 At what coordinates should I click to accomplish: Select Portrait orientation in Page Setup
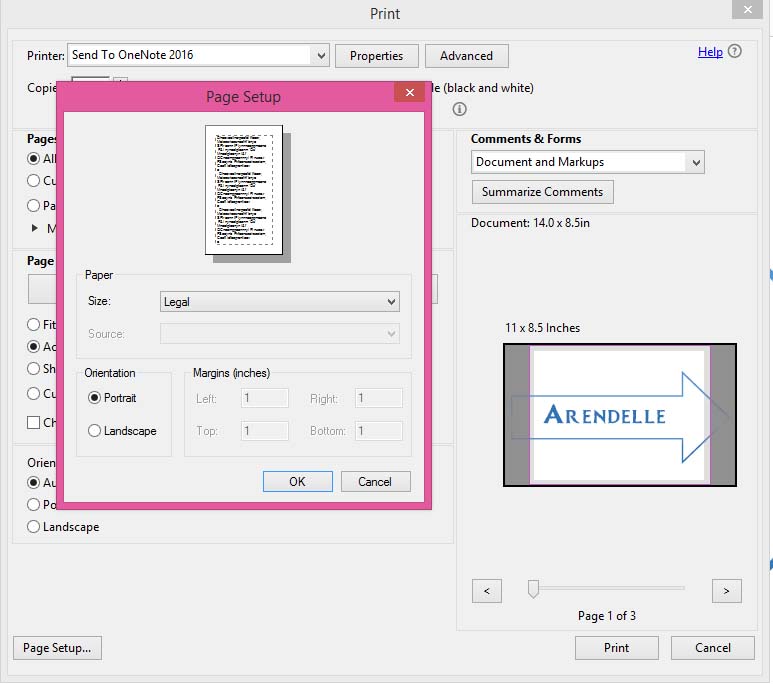[95, 398]
